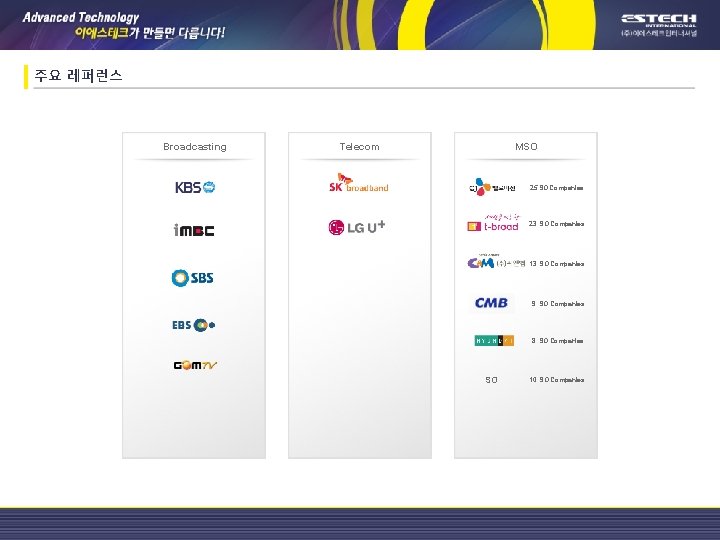Image resolution: width=720 pixels, height=540 pixels.
Task: Click the '10 SO Companies' text
Action: [557, 380]
